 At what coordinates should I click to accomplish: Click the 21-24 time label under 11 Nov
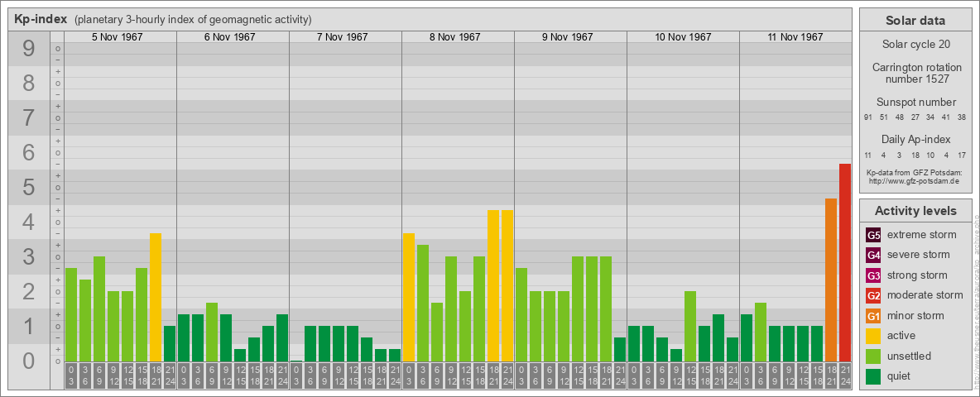[x=845, y=376]
